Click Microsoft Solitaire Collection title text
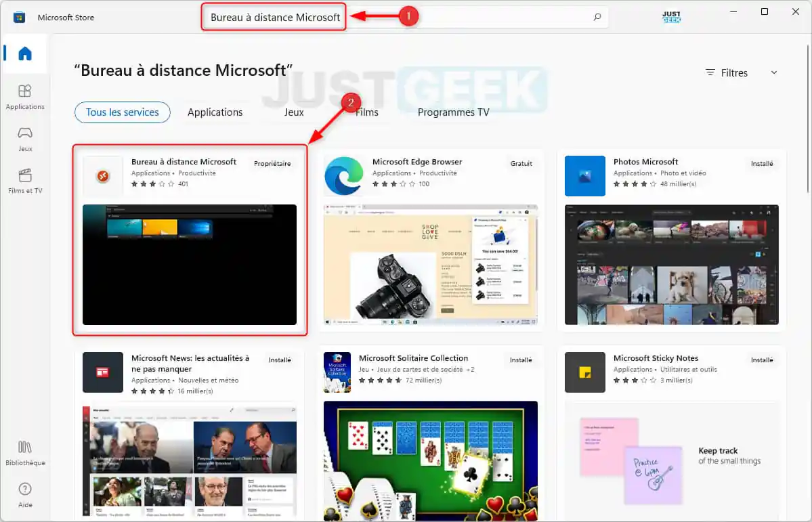Screen dimensions: 812x522 pyautogui.click(x=413, y=358)
